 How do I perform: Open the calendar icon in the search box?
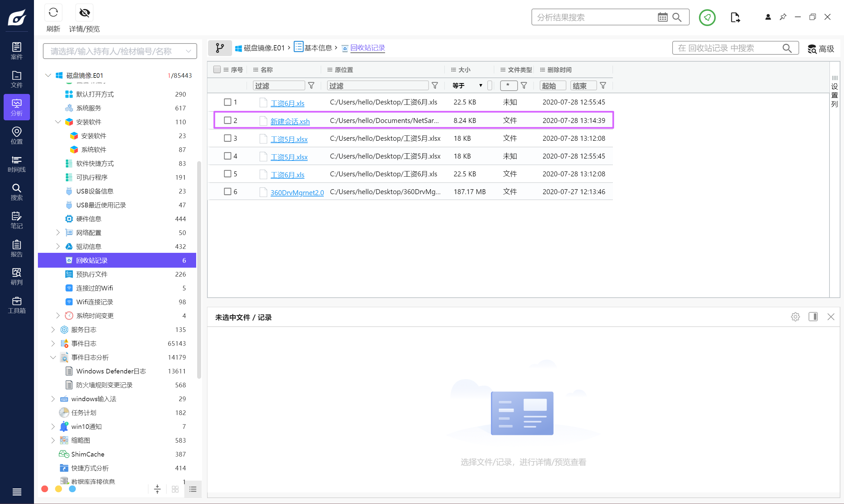[x=662, y=17]
